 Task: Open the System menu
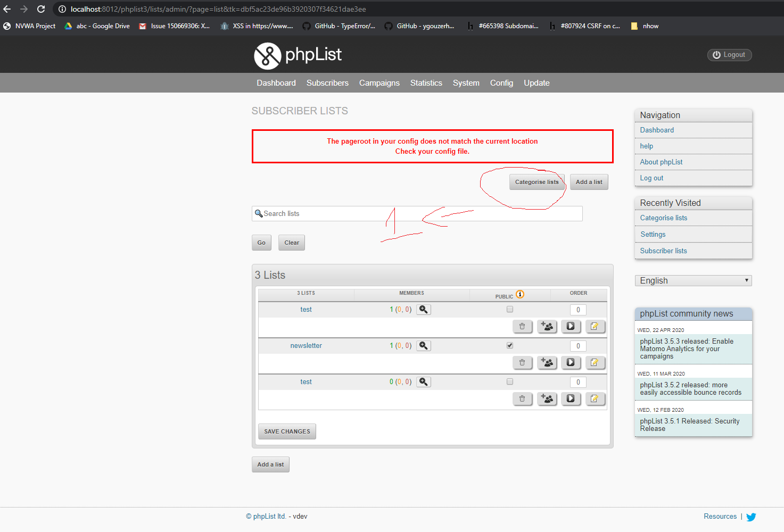tap(466, 83)
